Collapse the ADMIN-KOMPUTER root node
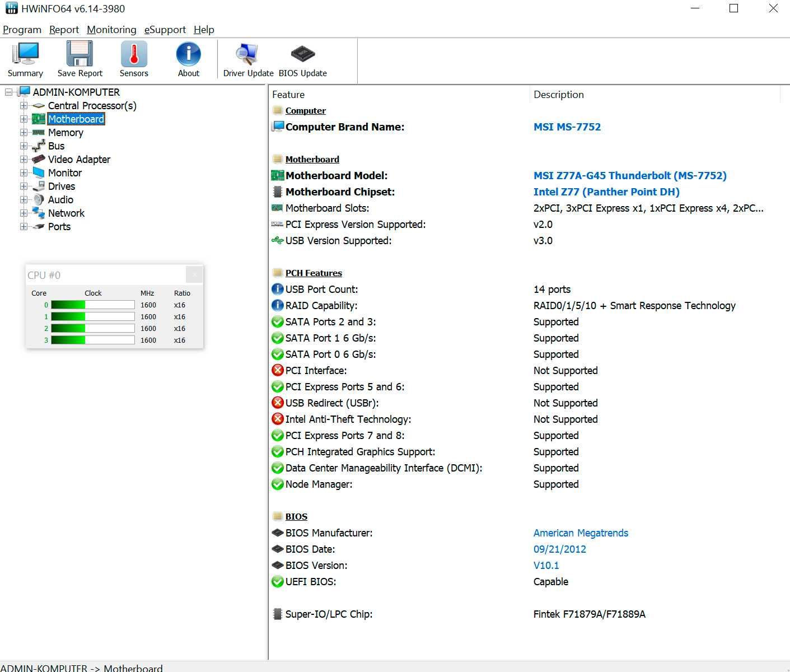Viewport: 790px width, 672px height. click(x=9, y=92)
